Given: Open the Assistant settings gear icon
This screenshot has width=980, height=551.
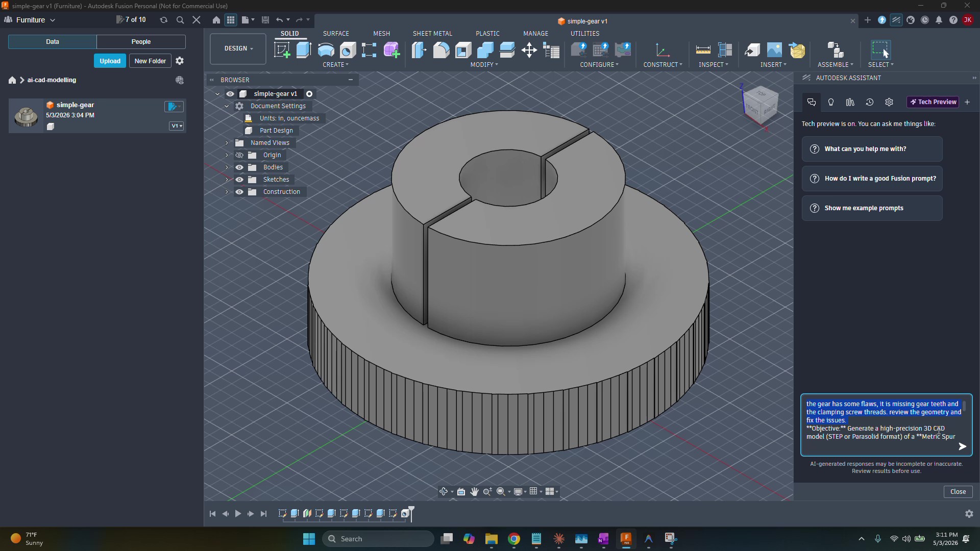Looking at the screenshot, I should point(889,102).
